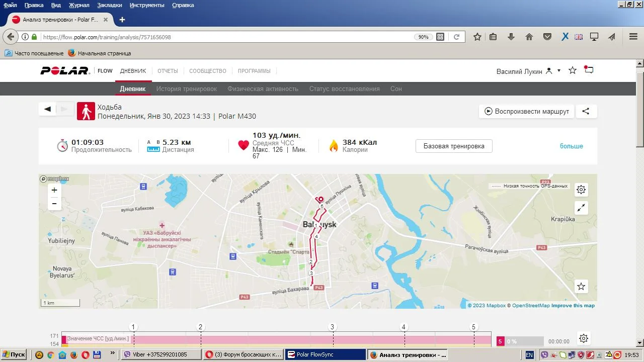Open the Журнал menu
Screen dimensions: 644x362
[x=79, y=5]
